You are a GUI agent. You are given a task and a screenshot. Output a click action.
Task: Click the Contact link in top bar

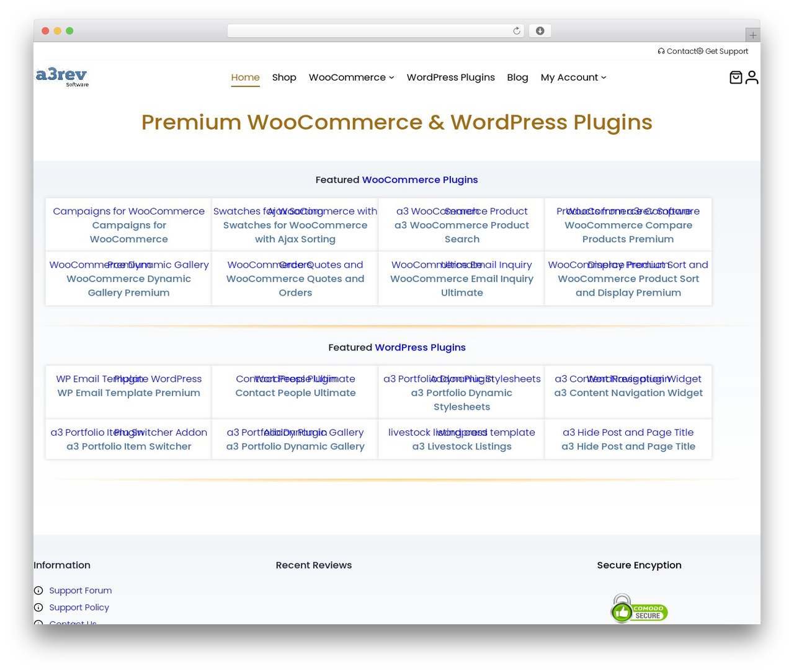[x=681, y=51]
